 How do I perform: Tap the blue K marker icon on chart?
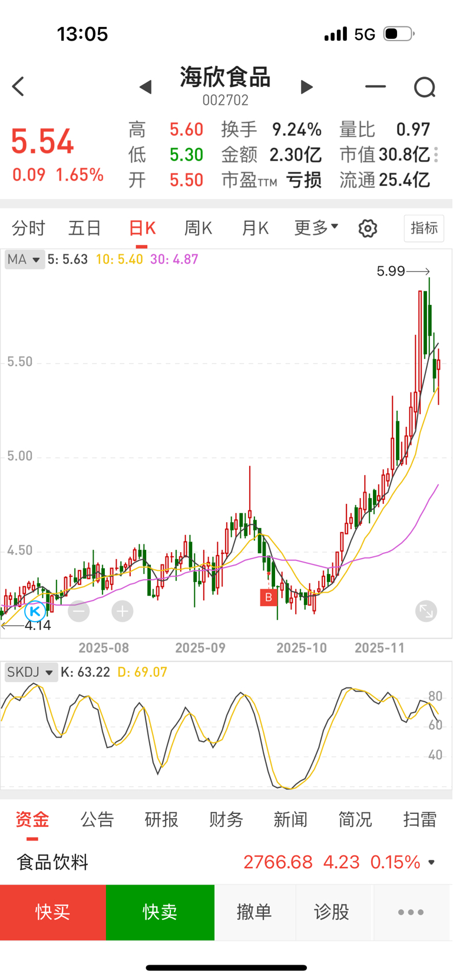click(x=35, y=612)
